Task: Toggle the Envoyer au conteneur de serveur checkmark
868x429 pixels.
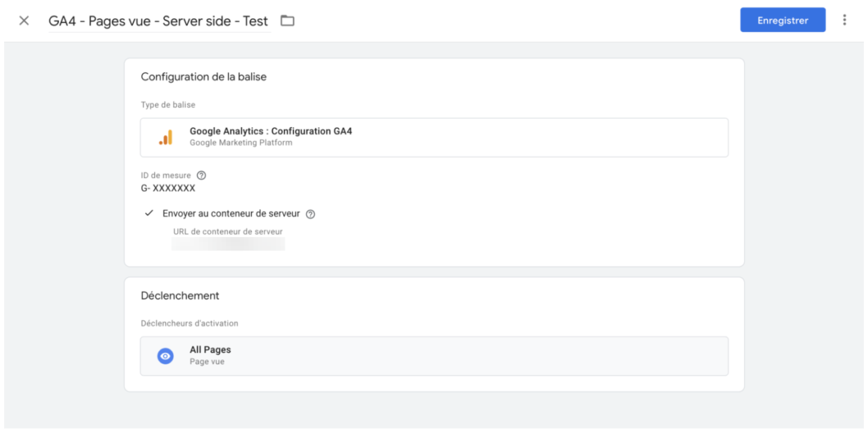Action: (x=149, y=213)
